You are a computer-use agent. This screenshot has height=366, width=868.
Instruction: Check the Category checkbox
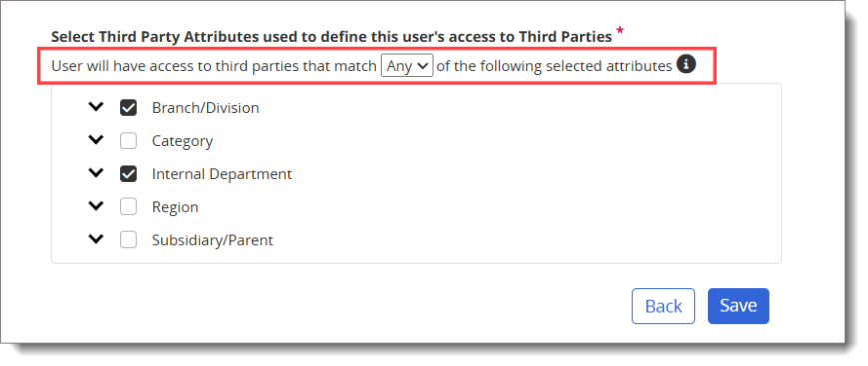tap(129, 141)
